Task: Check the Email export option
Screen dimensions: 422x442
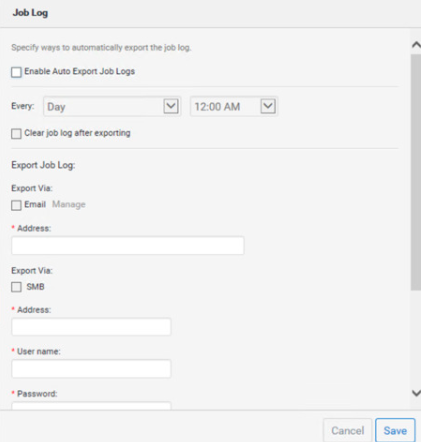Action: tap(16, 205)
